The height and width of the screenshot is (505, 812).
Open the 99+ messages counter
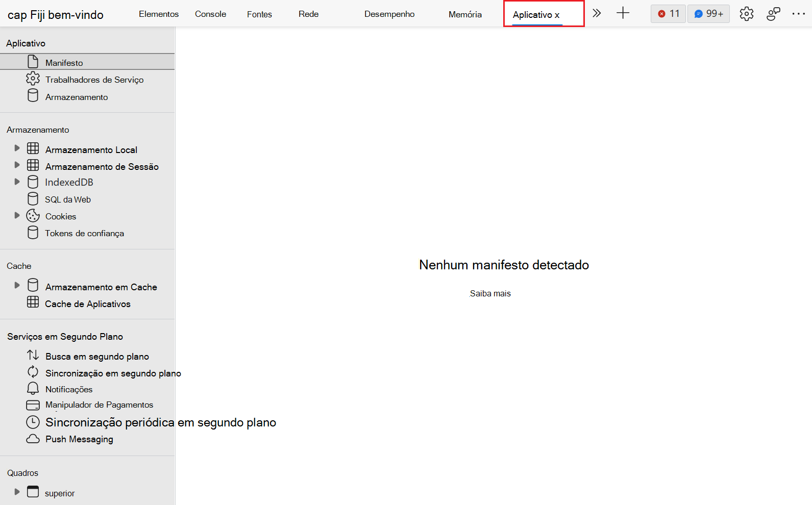click(x=708, y=14)
